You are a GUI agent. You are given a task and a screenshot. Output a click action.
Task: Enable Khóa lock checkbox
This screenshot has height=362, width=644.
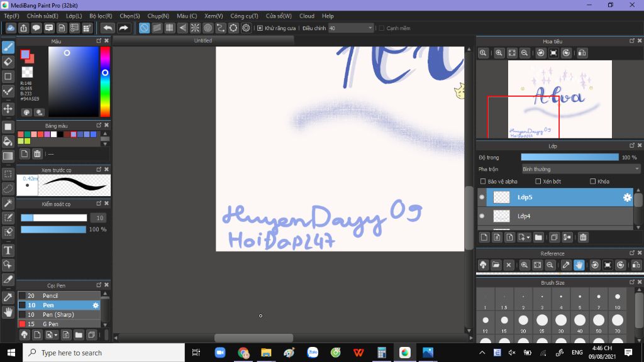point(592,181)
